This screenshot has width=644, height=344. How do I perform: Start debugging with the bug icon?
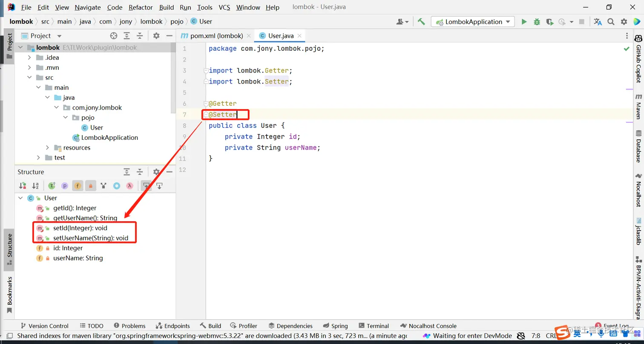click(537, 22)
